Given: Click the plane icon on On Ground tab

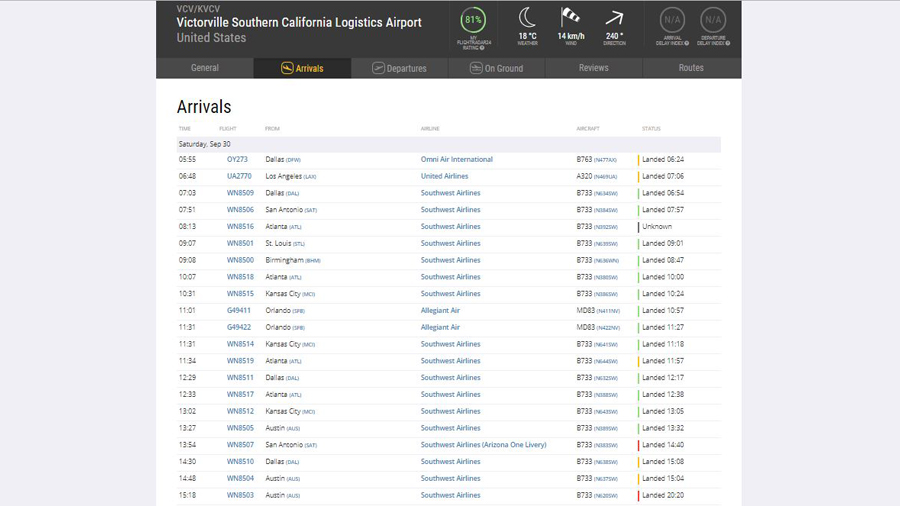Looking at the screenshot, I should [x=476, y=68].
